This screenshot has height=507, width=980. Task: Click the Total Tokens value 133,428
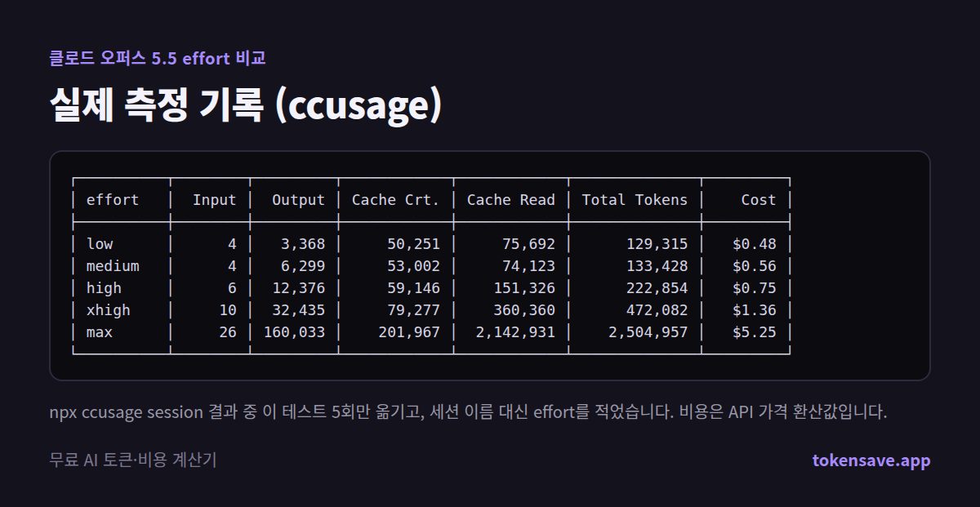[657, 265]
